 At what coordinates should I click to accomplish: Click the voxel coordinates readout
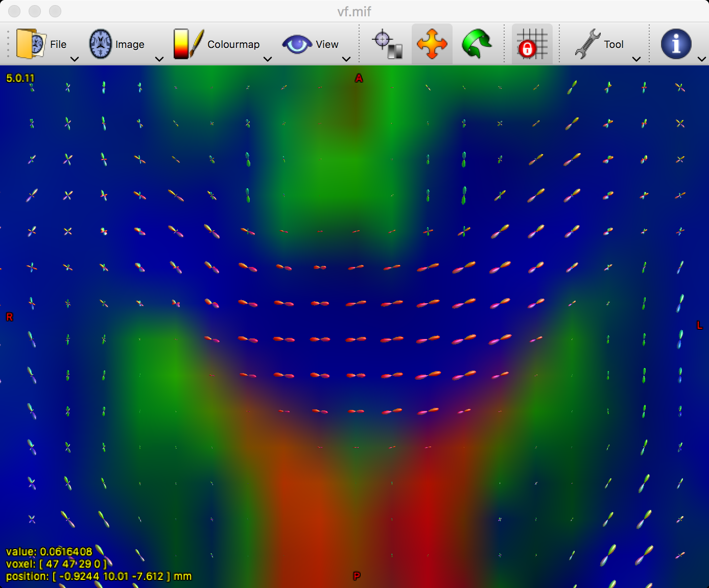56,564
